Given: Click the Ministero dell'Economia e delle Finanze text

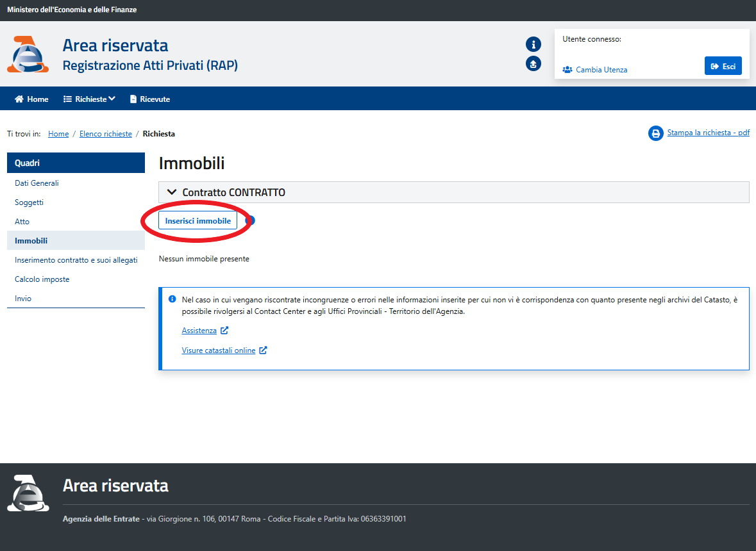Looking at the screenshot, I should (72, 10).
